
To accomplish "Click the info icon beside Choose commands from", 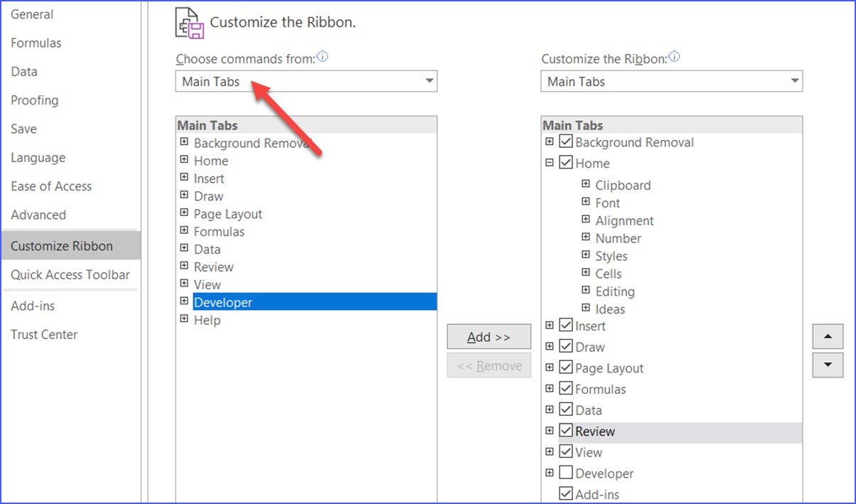I will click(x=322, y=58).
